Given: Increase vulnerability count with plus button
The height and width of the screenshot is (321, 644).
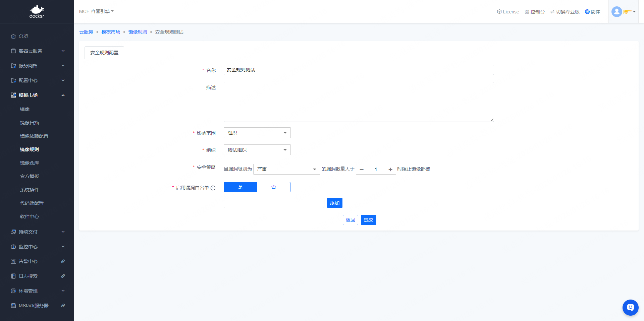Looking at the screenshot, I should 390,170.
